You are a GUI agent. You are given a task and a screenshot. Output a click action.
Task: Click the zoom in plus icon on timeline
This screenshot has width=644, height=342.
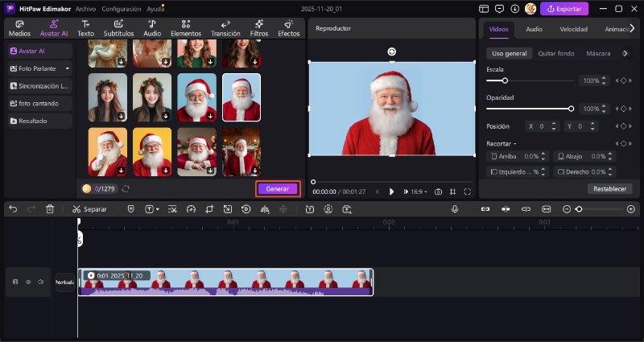pos(631,209)
